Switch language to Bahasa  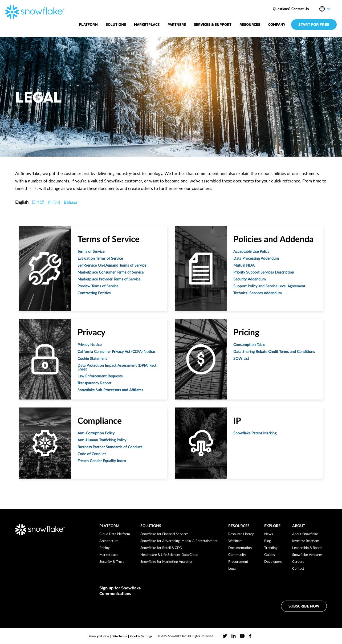[x=70, y=202]
